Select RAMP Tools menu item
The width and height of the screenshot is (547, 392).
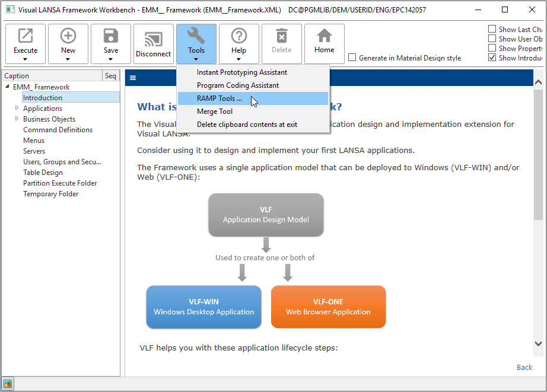[x=253, y=98]
